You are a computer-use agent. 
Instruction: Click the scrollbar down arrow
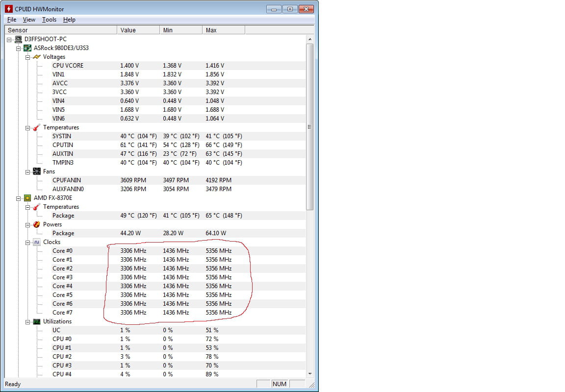point(310,374)
